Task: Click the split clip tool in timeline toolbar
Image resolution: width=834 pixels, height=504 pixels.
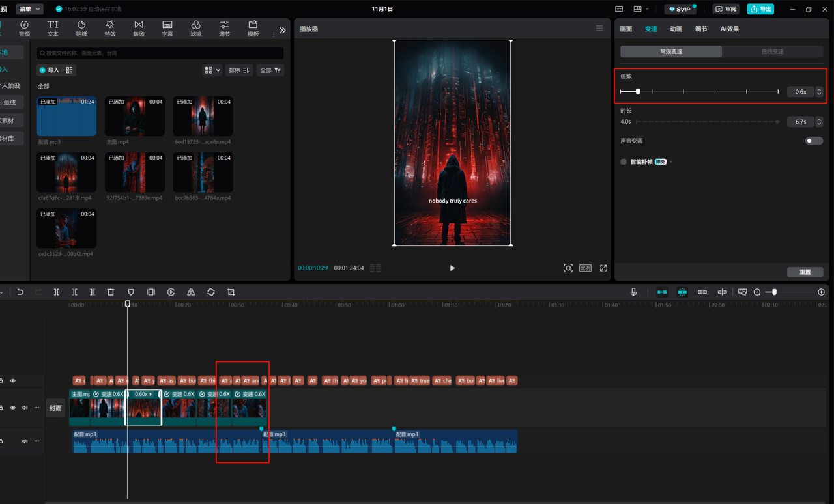Action: [57, 292]
